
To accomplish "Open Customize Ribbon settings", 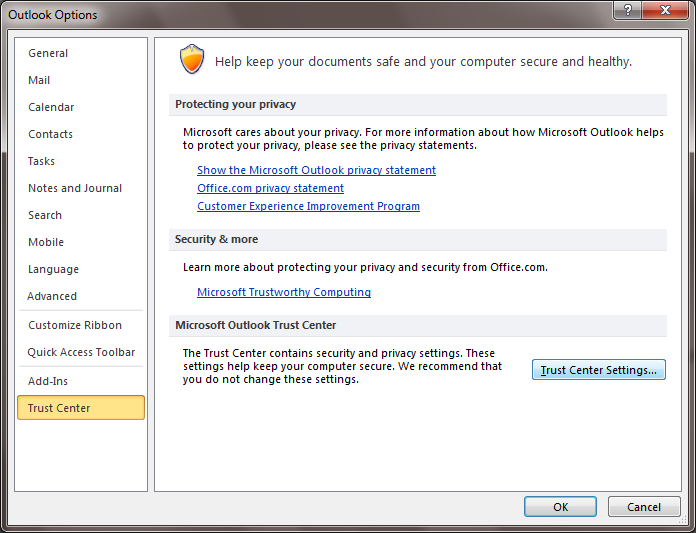I will pyautogui.click(x=75, y=325).
